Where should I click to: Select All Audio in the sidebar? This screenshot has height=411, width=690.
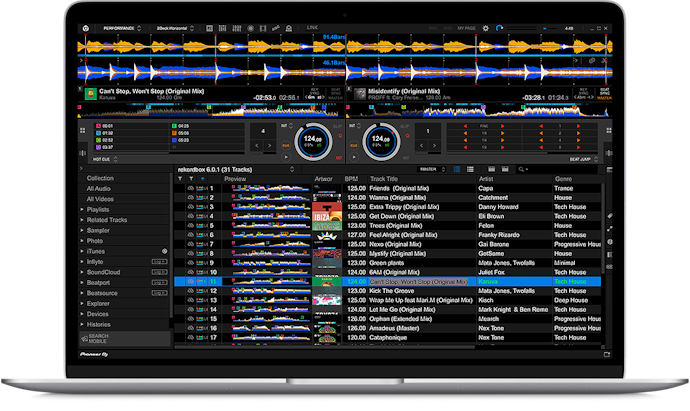(x=99, y=188)
